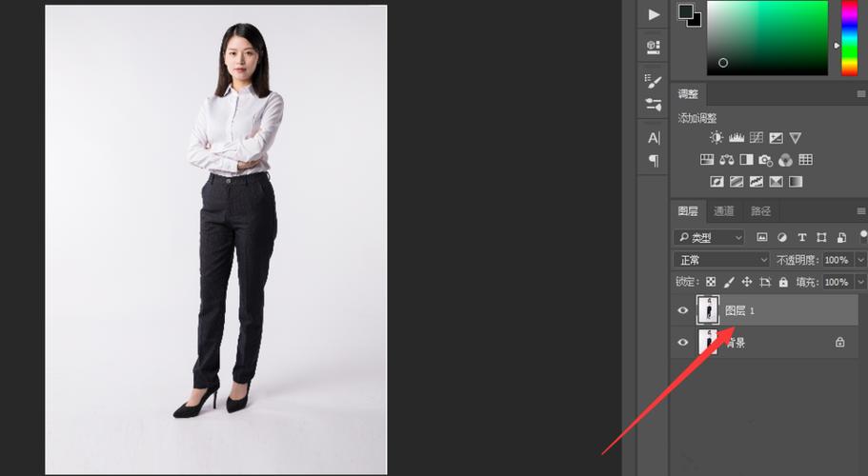This screenshot has width=868, height=476.
Task: Add a Brightness/Contrast adjustment
Action: [x=717, y=138]
